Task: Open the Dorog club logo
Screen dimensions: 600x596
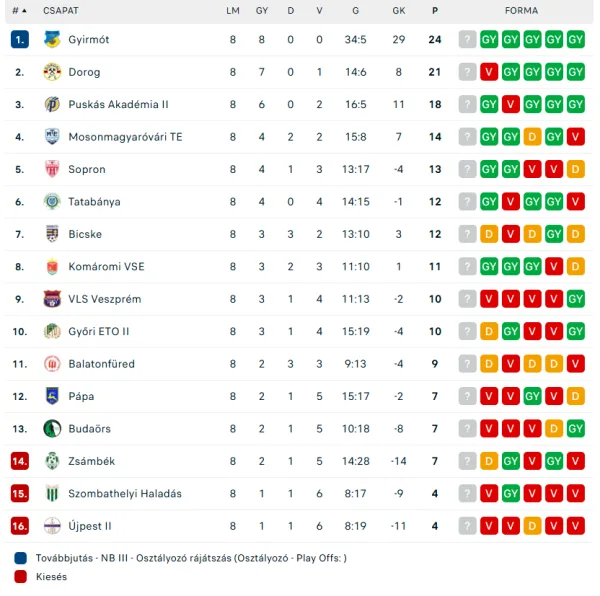Action: [52, 72]
